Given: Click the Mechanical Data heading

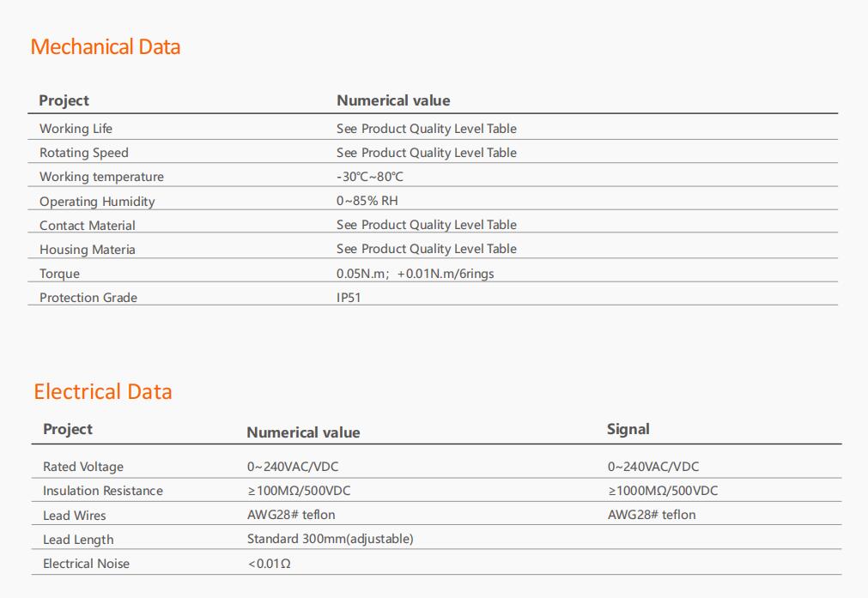Looking at the screenshot, I should [106, 47].
